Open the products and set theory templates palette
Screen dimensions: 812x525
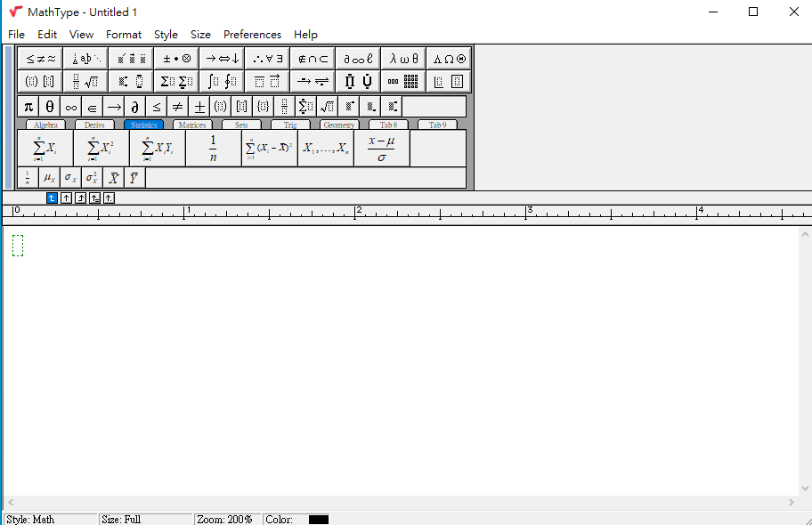coord(358,81)
